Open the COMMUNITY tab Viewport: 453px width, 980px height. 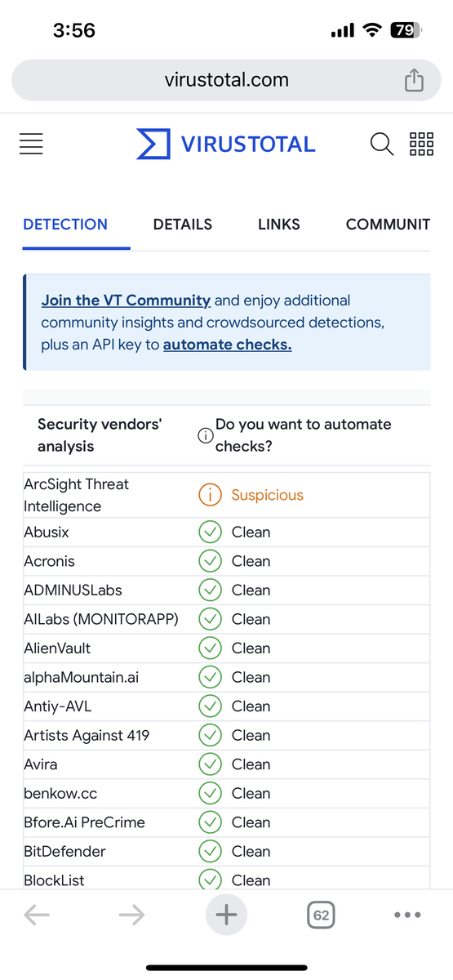click(x=389, y=225)
